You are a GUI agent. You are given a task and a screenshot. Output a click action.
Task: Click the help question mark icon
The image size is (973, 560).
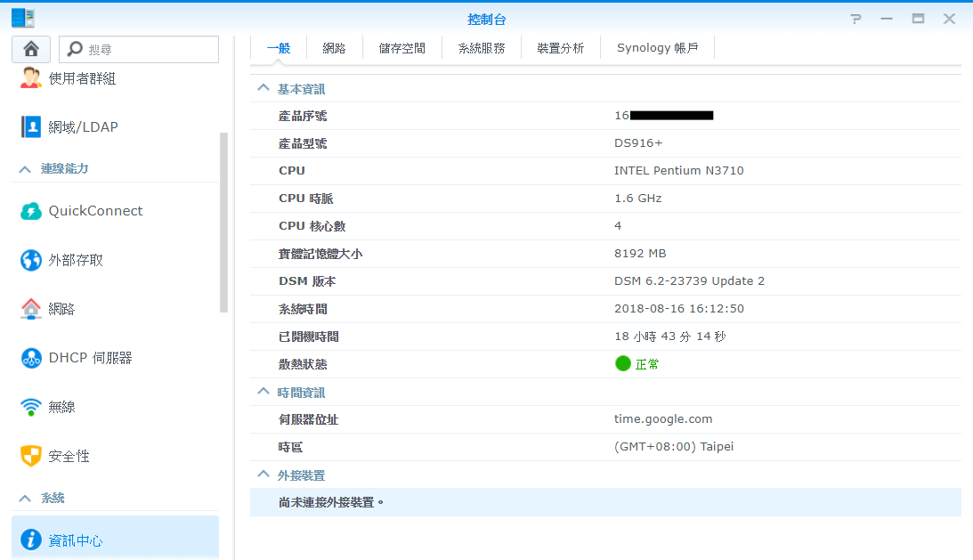click(856, 19)
